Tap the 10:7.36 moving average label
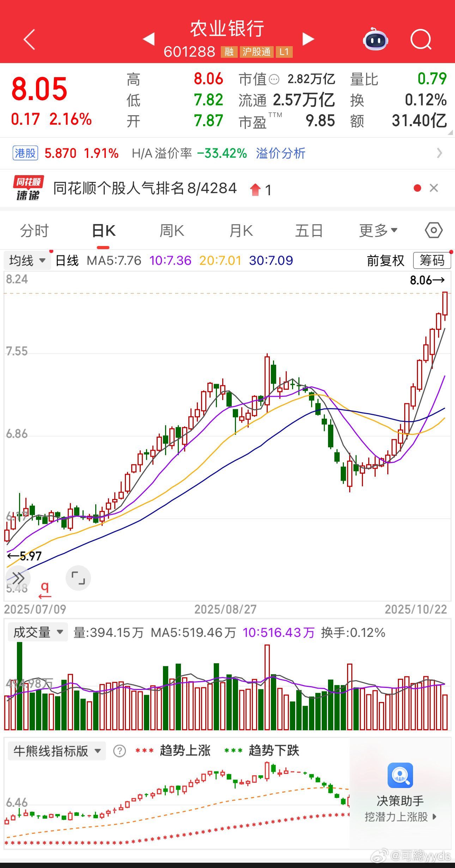The width and height of the screenshot is (455, 868). tap(170, 261)
